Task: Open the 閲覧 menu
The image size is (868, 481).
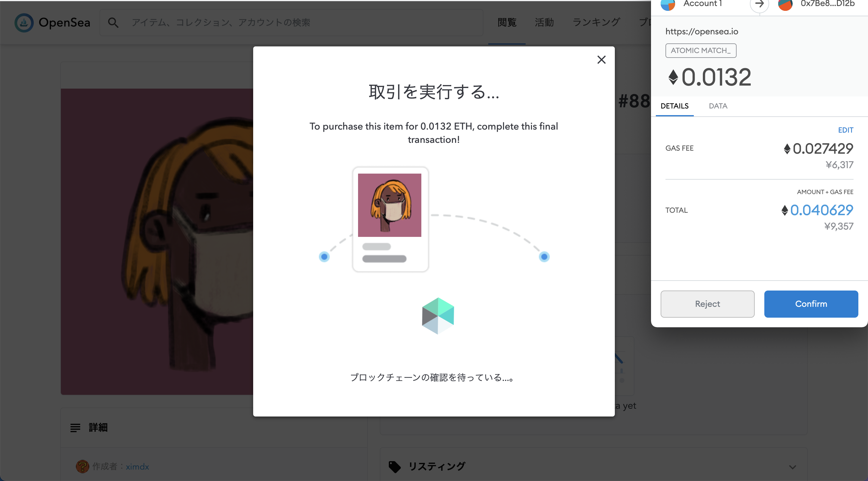Action: coord(507,23)
